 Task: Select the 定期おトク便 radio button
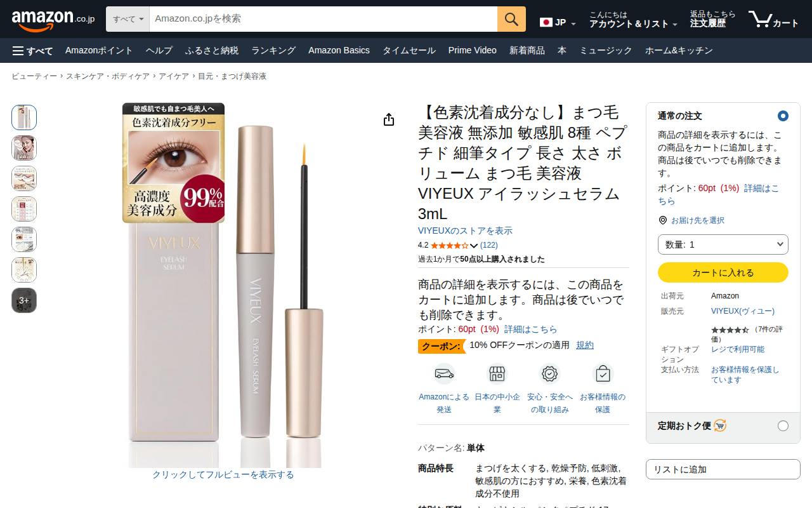tap(783, 425)
